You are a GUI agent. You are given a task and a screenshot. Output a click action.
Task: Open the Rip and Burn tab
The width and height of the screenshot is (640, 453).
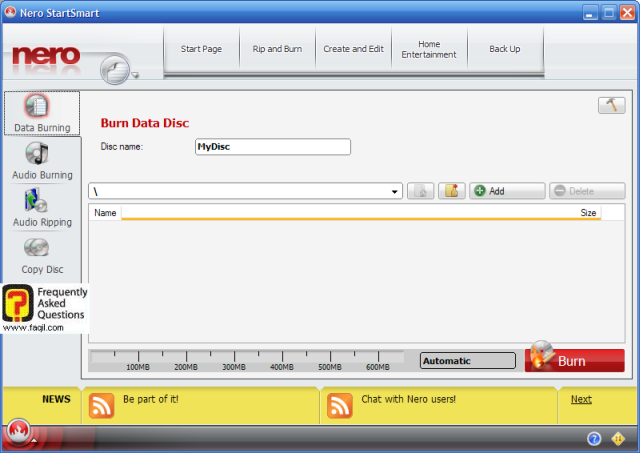(277, 49)
